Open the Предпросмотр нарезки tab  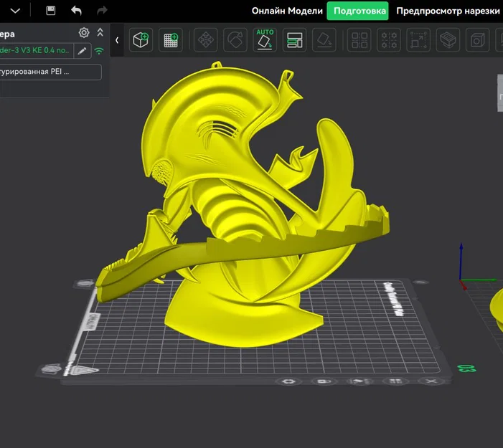(448, 11)
